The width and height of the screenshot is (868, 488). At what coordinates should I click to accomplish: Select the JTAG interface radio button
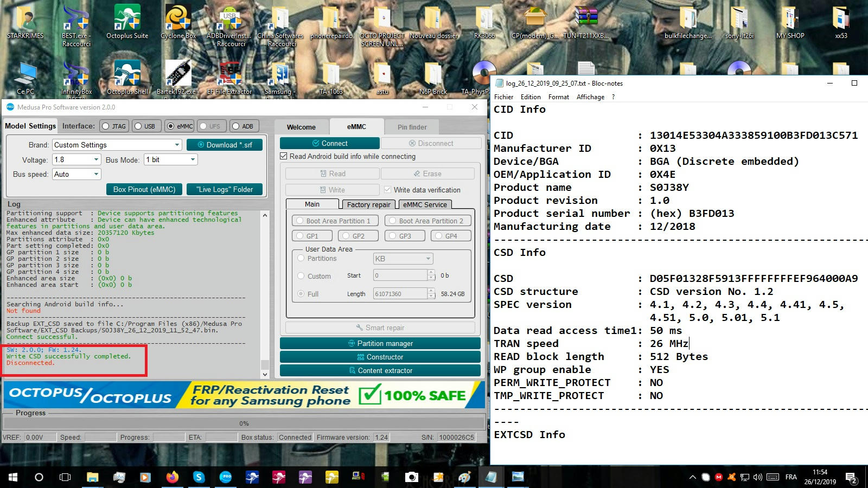click(104, 125)
